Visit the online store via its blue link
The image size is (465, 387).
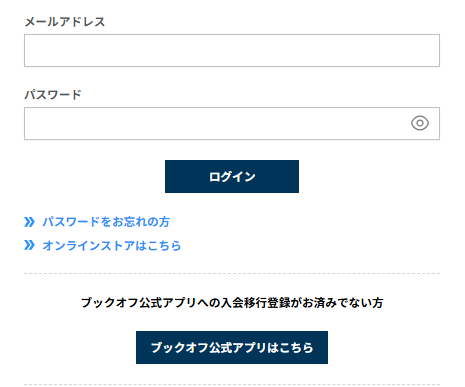[x=112, y=246]
